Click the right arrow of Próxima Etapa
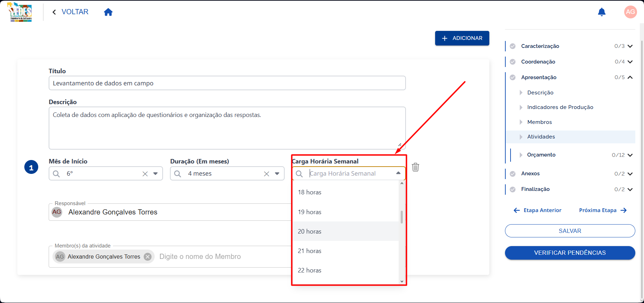 point(623,210)
